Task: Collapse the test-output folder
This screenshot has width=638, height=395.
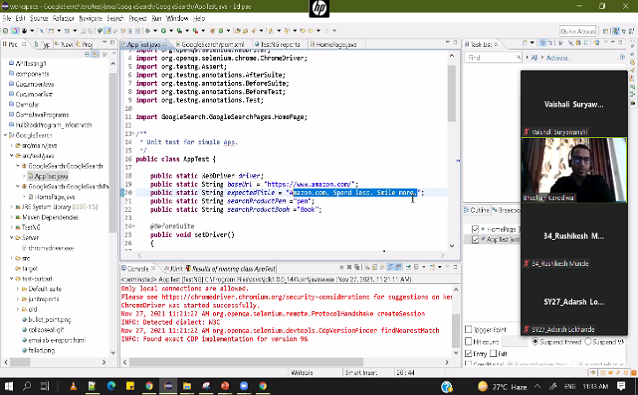Action: click(x=12, y=279)
